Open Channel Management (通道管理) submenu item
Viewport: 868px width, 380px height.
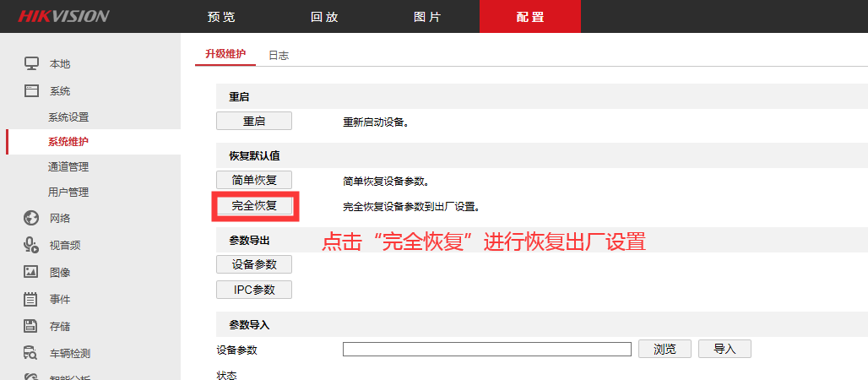[x=68, y=167]
